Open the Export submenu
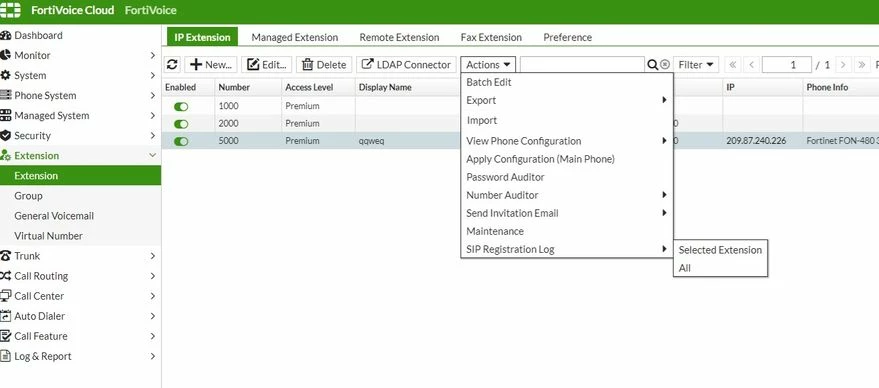The height and width of the screenshot is (388, 879). click(567, 100)
